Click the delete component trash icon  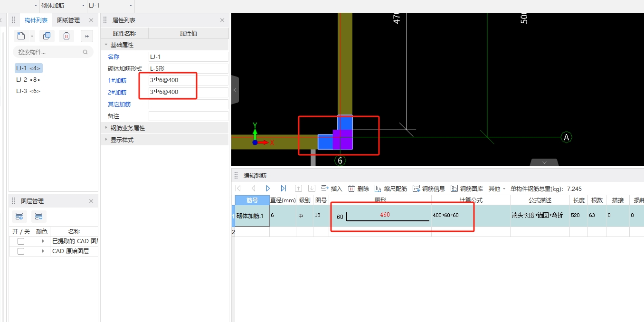point(66,36)
